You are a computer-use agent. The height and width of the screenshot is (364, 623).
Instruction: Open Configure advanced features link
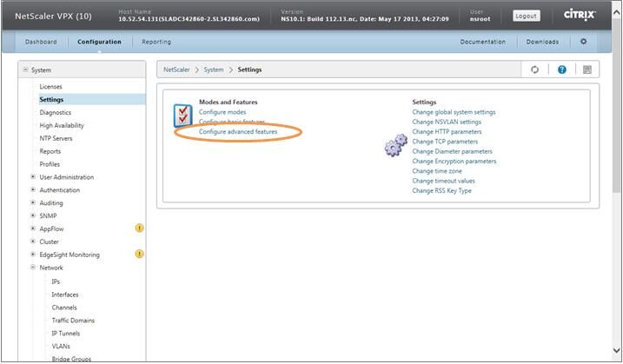238,131
